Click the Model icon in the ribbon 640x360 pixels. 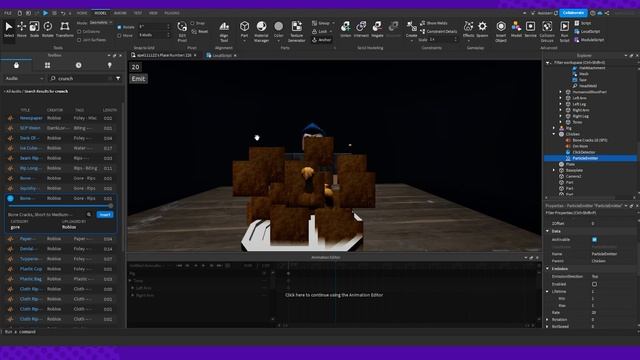point(516,29)
